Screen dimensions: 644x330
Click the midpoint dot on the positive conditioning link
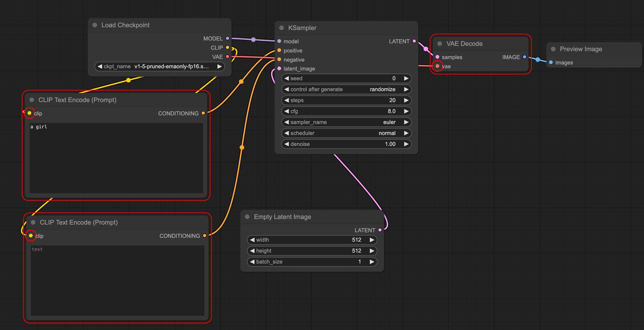[x=241, y=81]
